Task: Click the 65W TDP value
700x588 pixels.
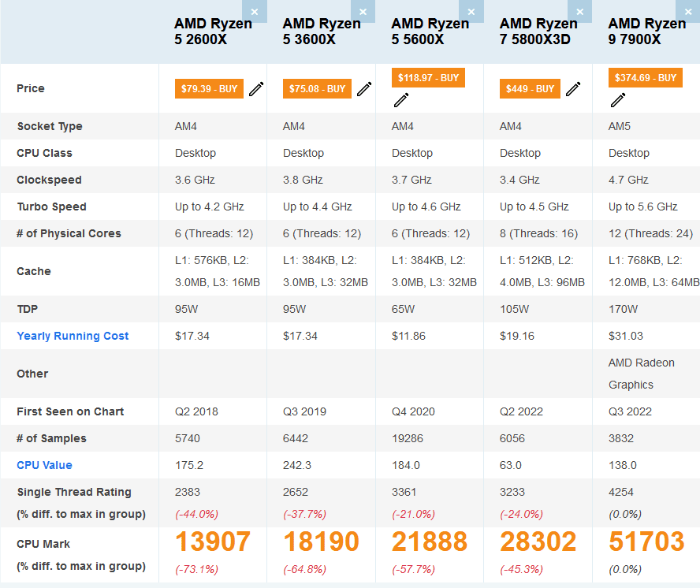Action: tap(403, 309)
